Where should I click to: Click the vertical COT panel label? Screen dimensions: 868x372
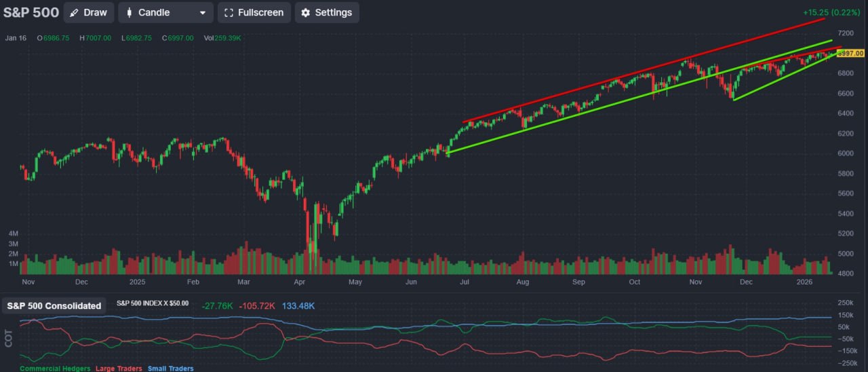9,339
